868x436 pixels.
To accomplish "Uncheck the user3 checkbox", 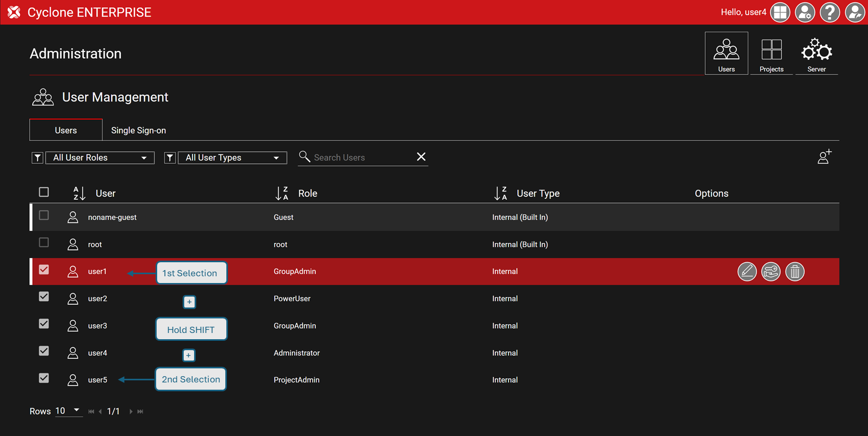I will pos(44,324).
